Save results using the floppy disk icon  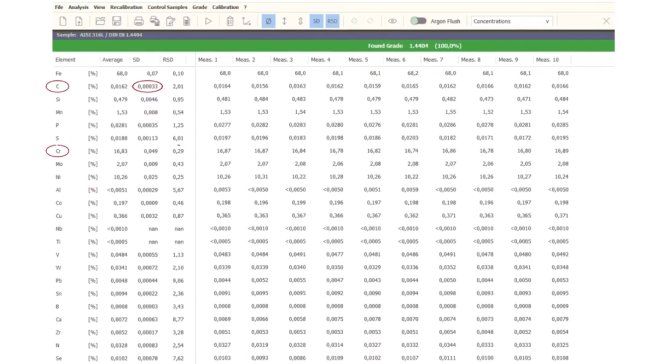point(116,21)
